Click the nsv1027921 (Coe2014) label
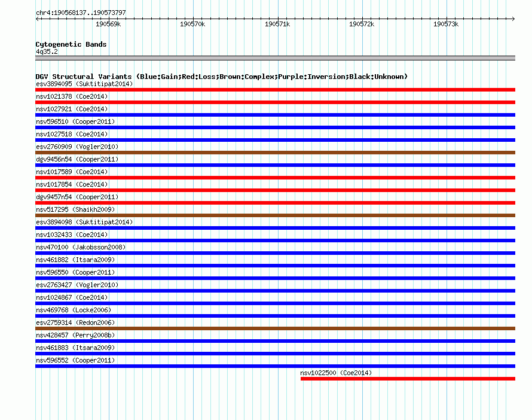The image size is (532, 420). [72, 109]
